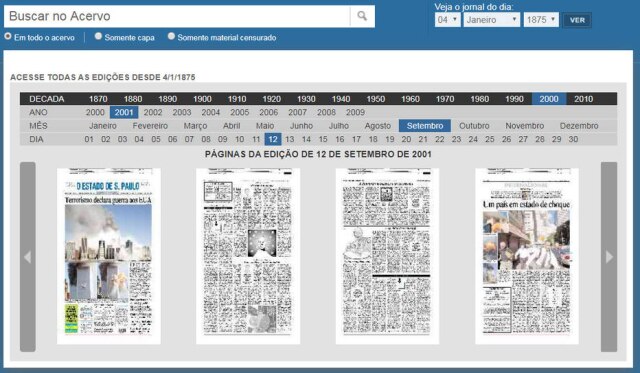This screenshot has width=640, height=373.
Task: Select day 16
Action: point(340,139)
